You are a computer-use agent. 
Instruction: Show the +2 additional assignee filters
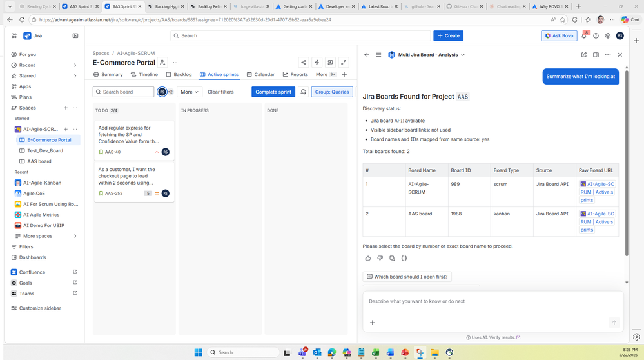pos(170,92)
